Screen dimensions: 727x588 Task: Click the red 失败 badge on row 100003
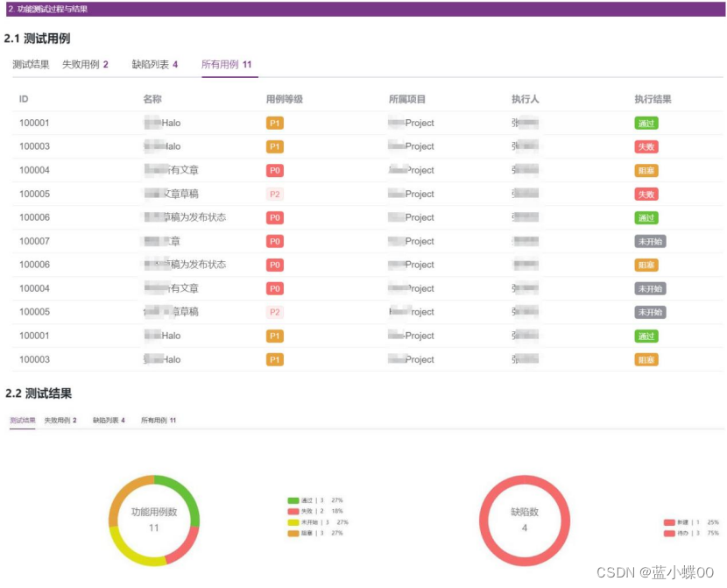click(x=647, y=146)
